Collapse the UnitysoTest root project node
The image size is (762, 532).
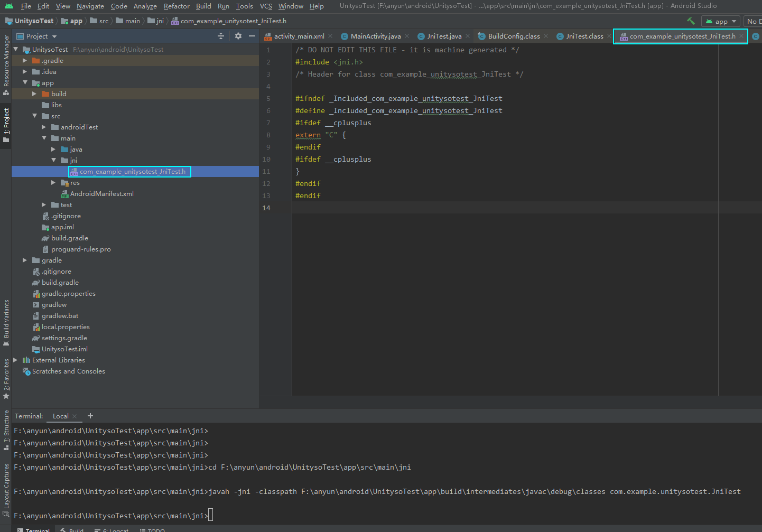[x=16, y=49]
